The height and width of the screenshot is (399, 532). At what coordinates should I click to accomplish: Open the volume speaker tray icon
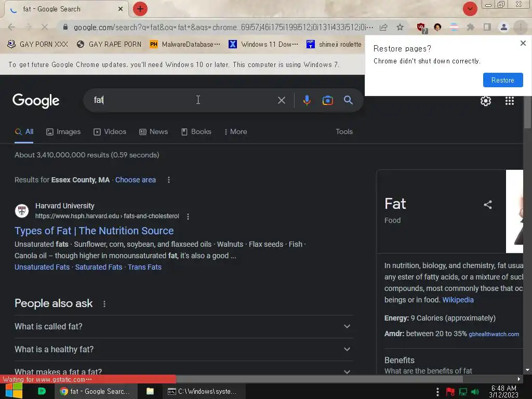475,392
